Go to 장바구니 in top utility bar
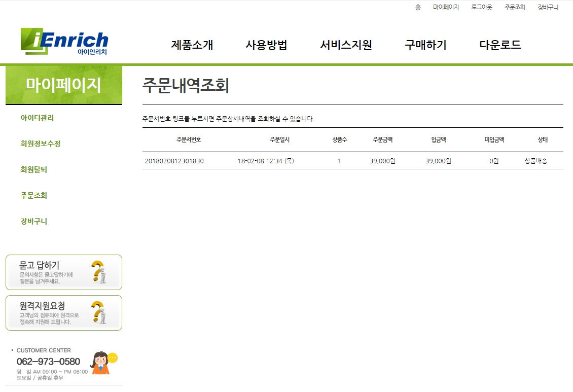Screen dimensions: 573x392 pyautogui.click(x=548, y=8)
